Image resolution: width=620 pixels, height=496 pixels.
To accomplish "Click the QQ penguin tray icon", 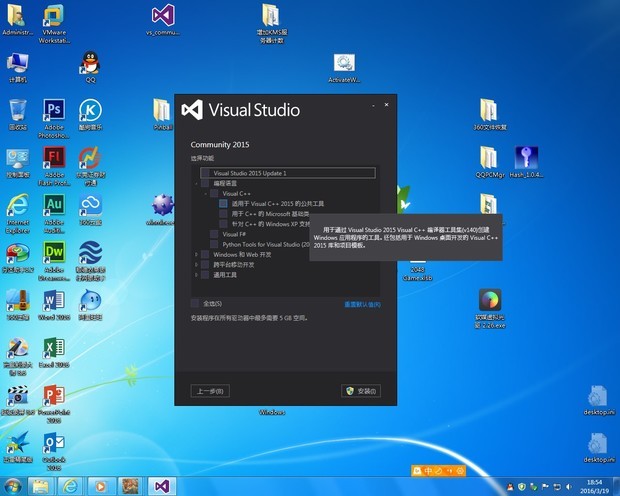I will (510, 486).
